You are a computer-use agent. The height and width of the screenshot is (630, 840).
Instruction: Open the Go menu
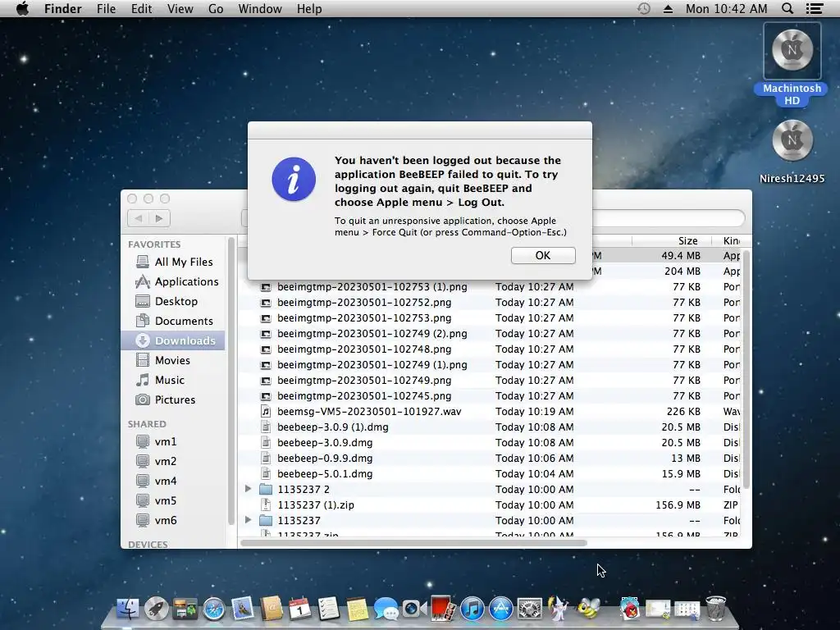coord(216,8)
